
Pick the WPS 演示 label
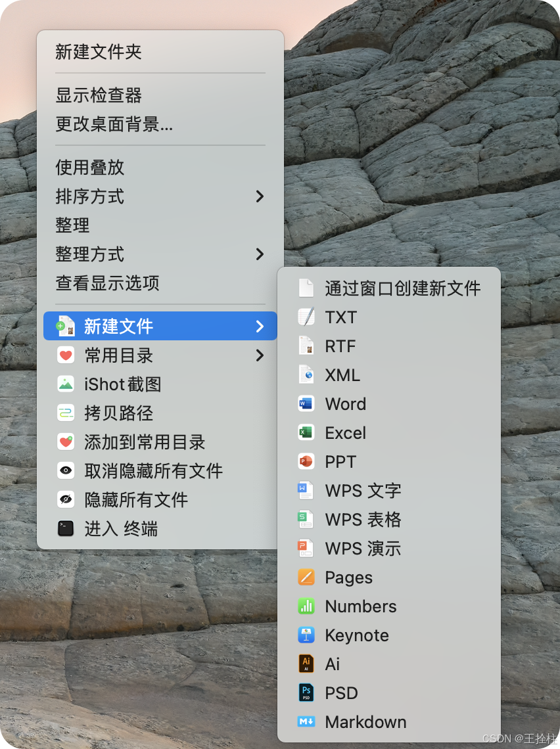(363, 549)
